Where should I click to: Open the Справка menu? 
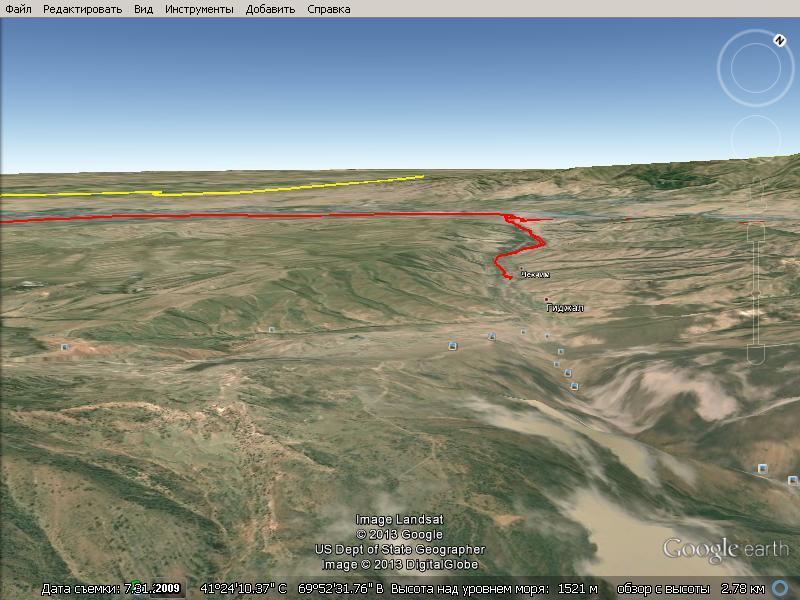coord(329,9)
